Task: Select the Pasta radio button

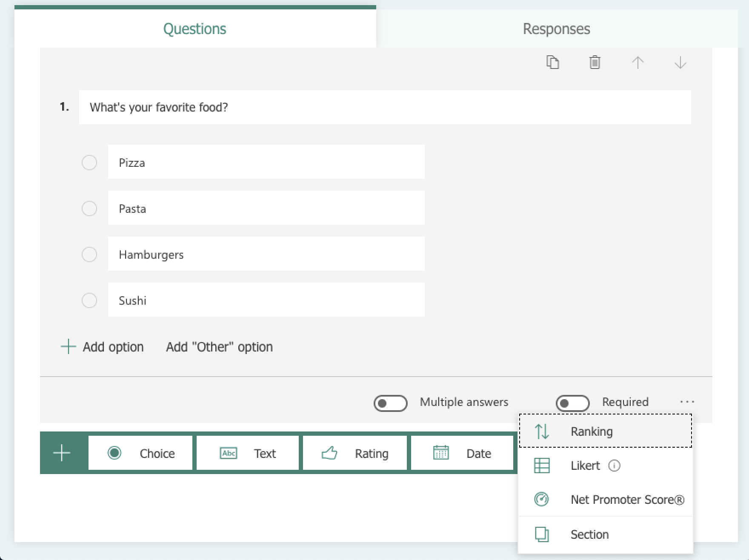Action: tap(89, 209)
